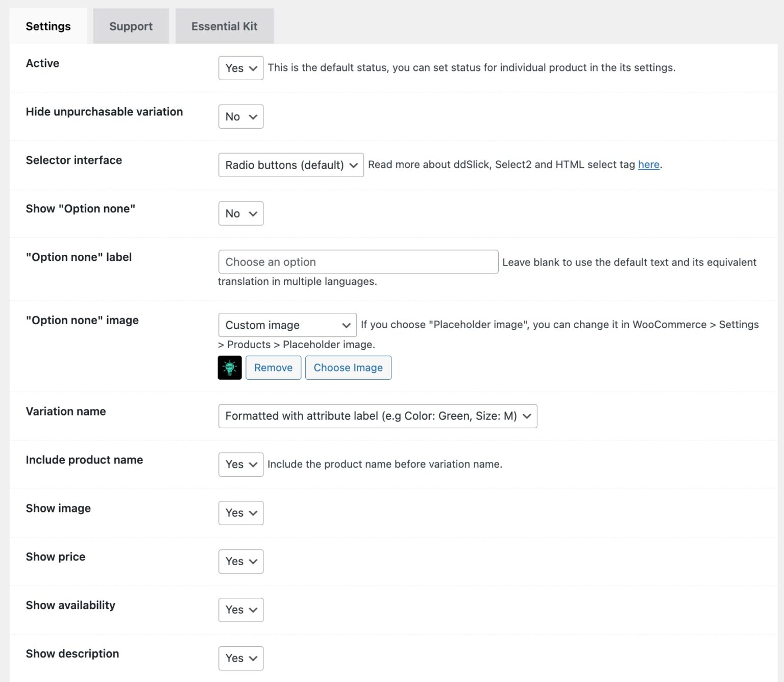Viewport: 784px width, 682px height.
Task: Switch to the Support tab
Action: tap(131, 26)
